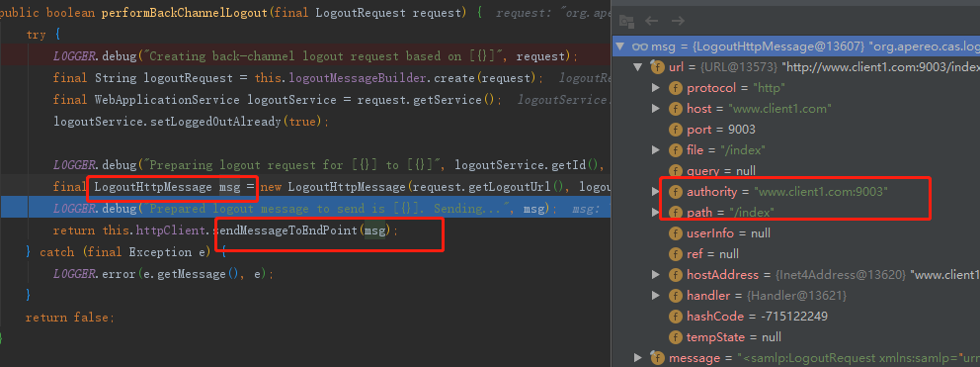Click the field icon next to url
This screenshot has width=980, height=367.
[x=658, y=67]
